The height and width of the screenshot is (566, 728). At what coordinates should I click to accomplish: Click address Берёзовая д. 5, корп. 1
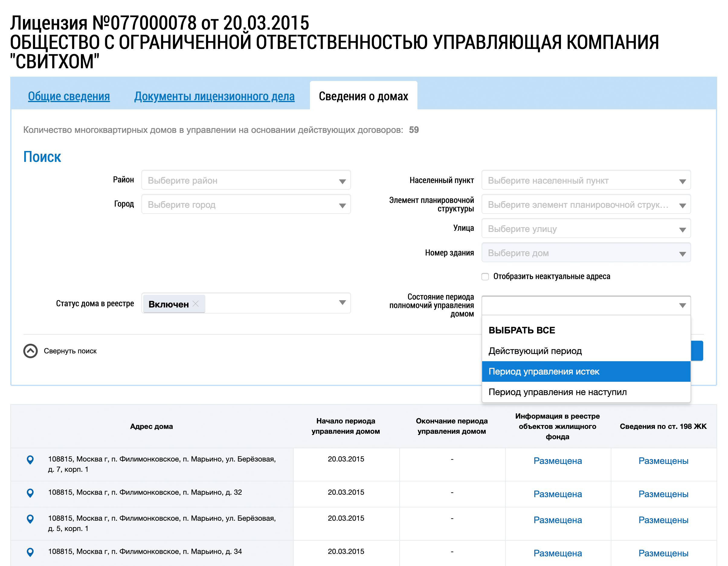point(162,523)
